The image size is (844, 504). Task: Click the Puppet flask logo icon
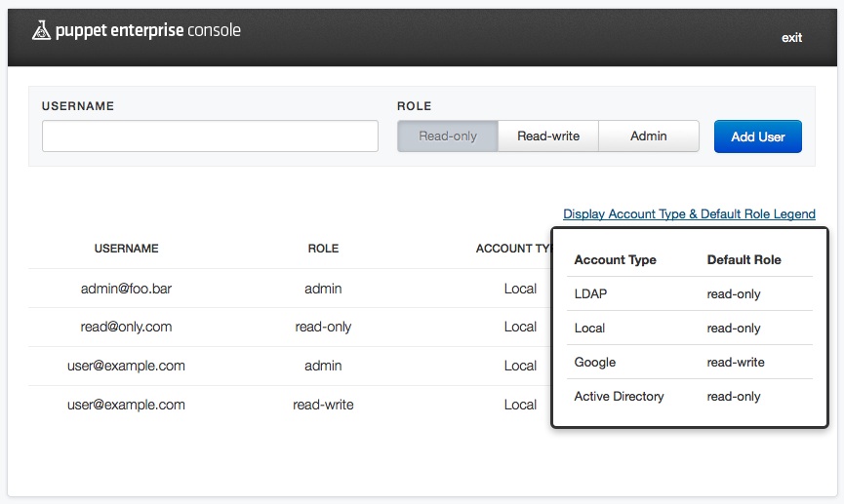pyautogui.click(x=40, y=31)
